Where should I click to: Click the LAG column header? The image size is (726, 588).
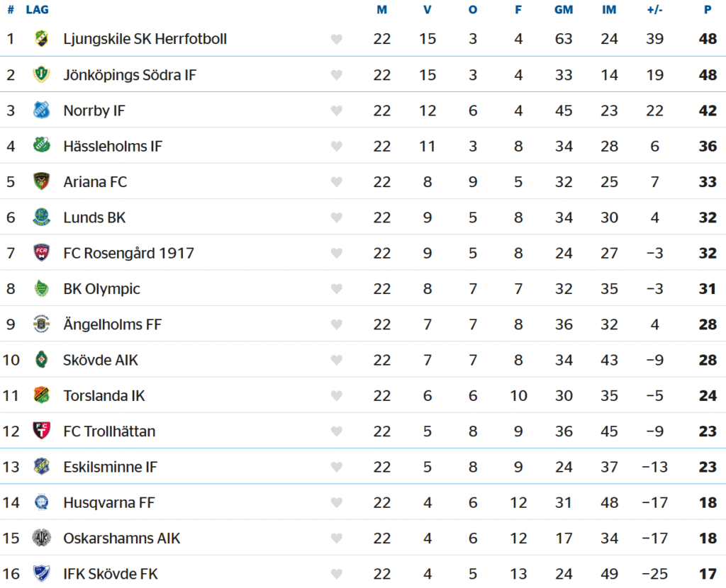(37, 10)
